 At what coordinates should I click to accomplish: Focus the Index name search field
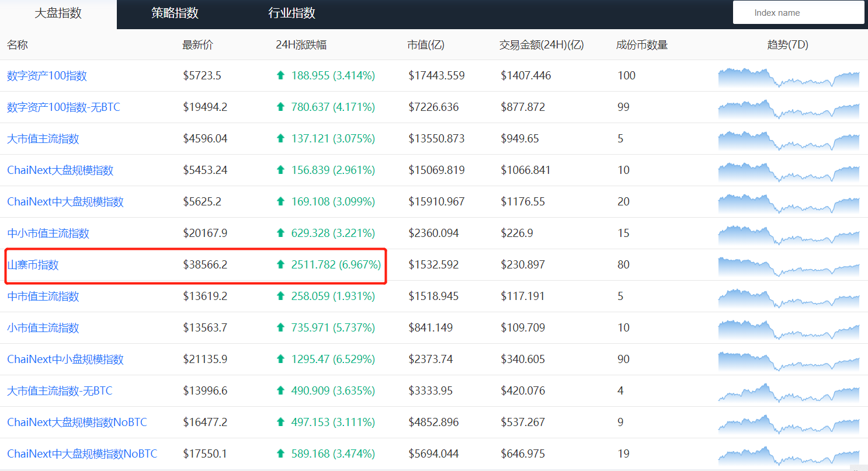[798, 13]
